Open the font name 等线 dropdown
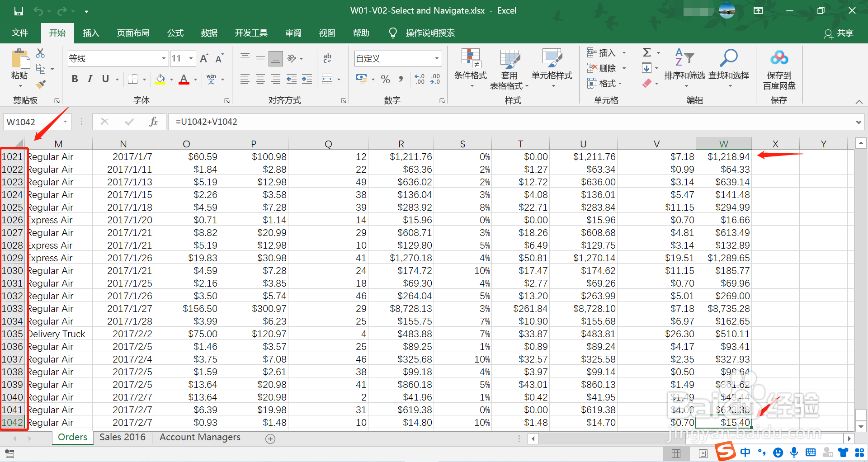Screen dimensions: 868x462 coord(164,58)
